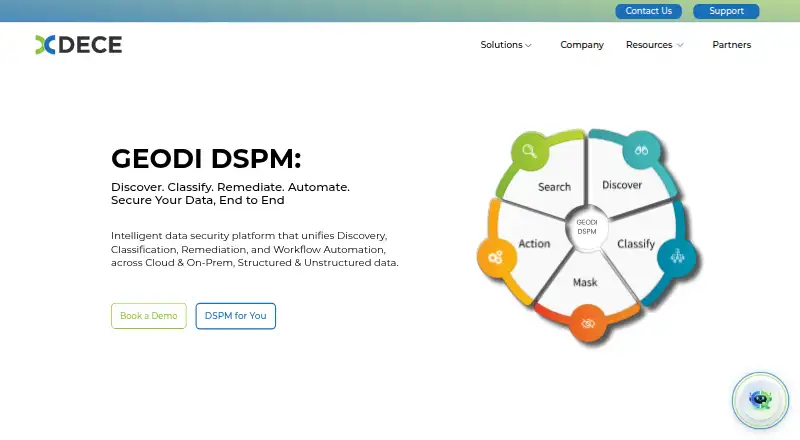The width and height of the screenshot is (800, 440).
Task: Go to the Company page
Action: [582, 45]
